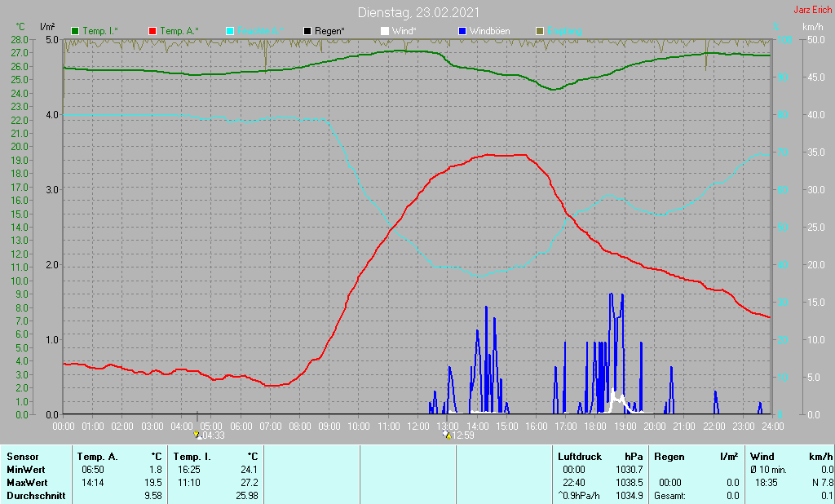
Task: Click the green Temp. I. legend swatch
Action: click(x=74, y=32)
